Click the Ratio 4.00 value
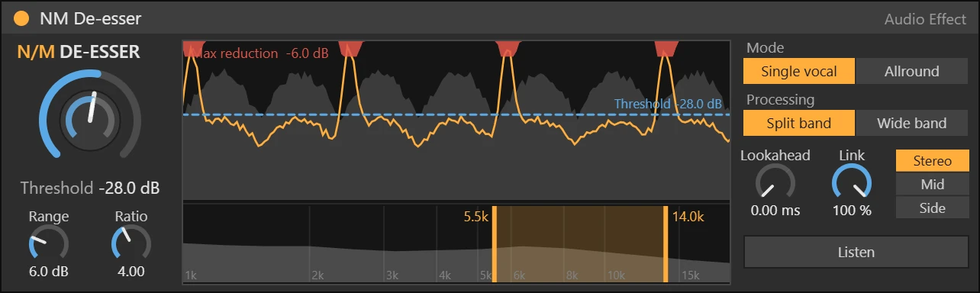Screen dimensions: 980x293 point(131,271)
